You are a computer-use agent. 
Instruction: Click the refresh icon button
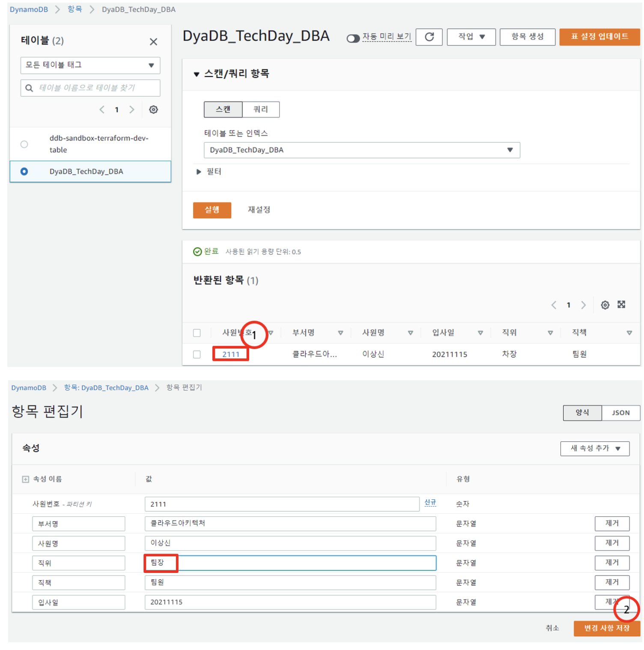coord(429,37)
